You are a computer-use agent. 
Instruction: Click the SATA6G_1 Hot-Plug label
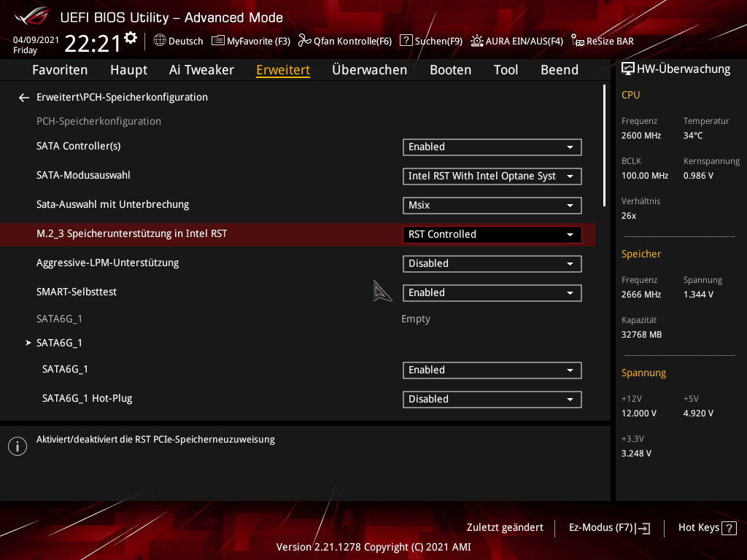pos(88,399)
